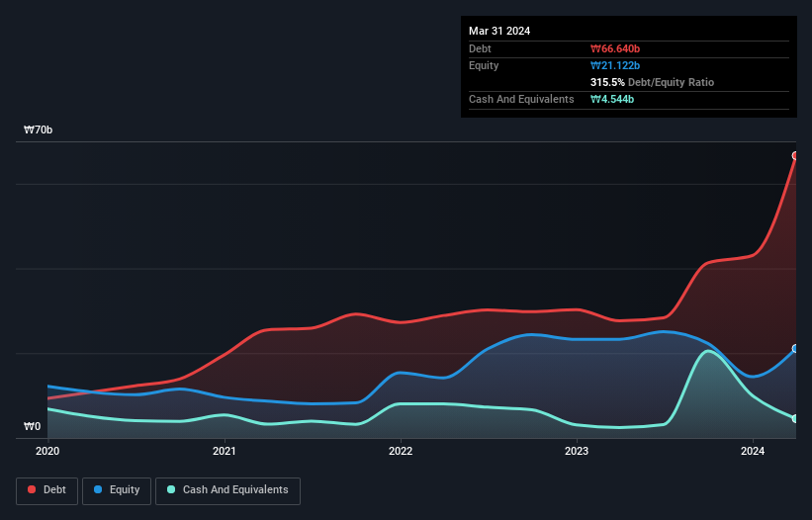Select the red Debt endpoint marker
Screen dimensions: 812x520
(795, 156)
